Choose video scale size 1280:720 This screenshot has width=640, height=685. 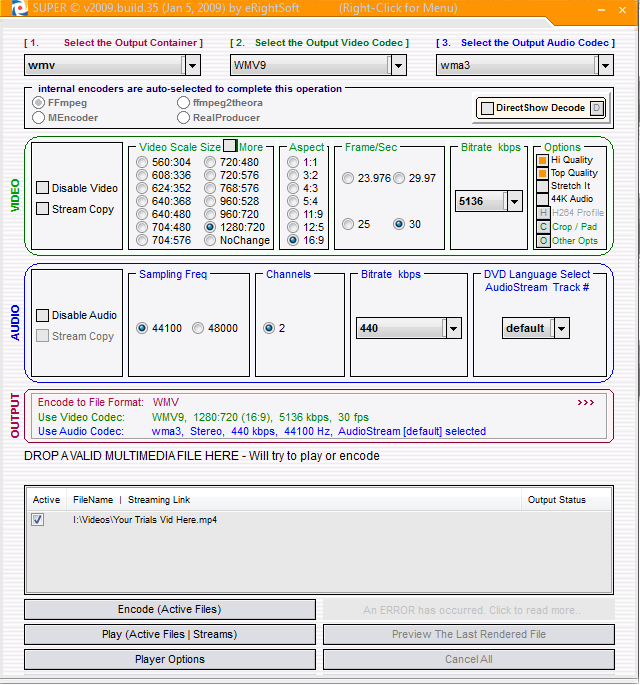[210, 227]
